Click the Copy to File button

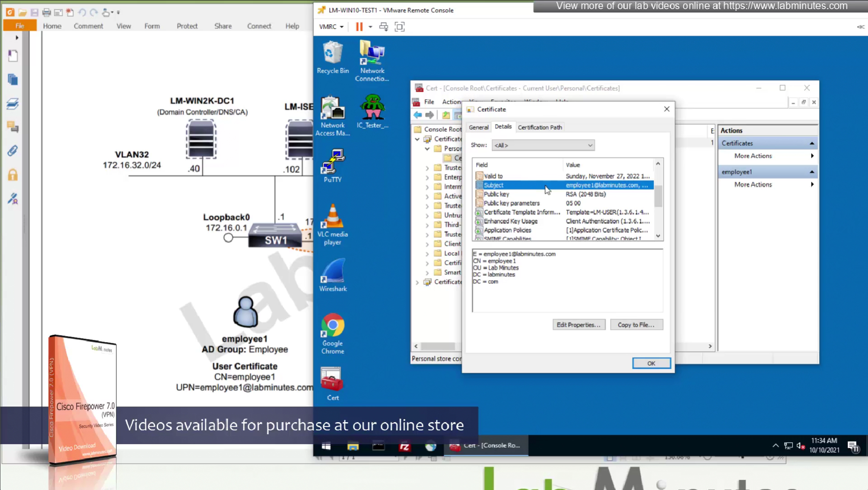click(636, 325)
